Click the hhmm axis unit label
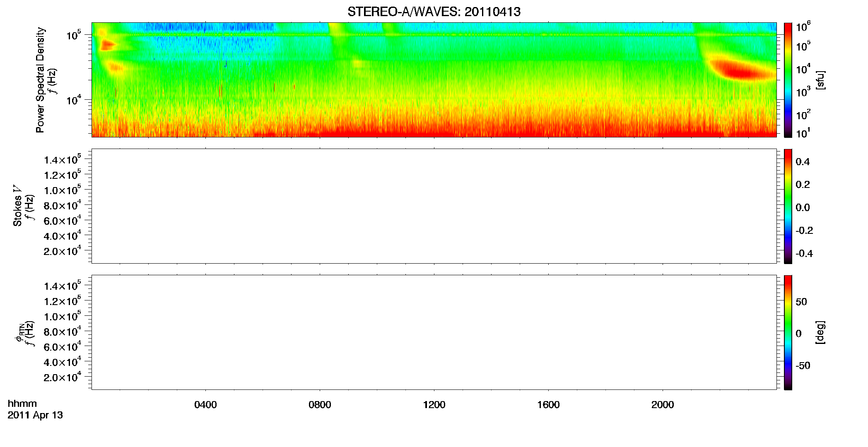 (22, 404)
